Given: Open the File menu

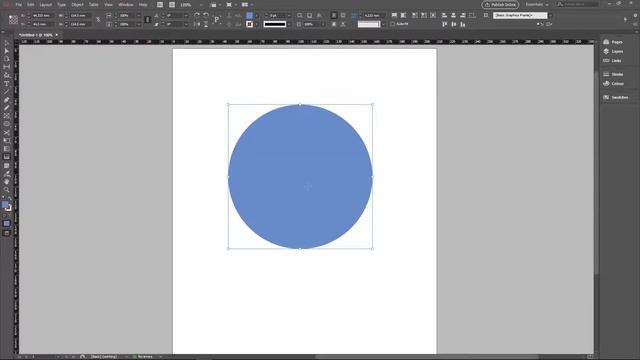Looking at the screenshot, I should click(x=19, y=5).
